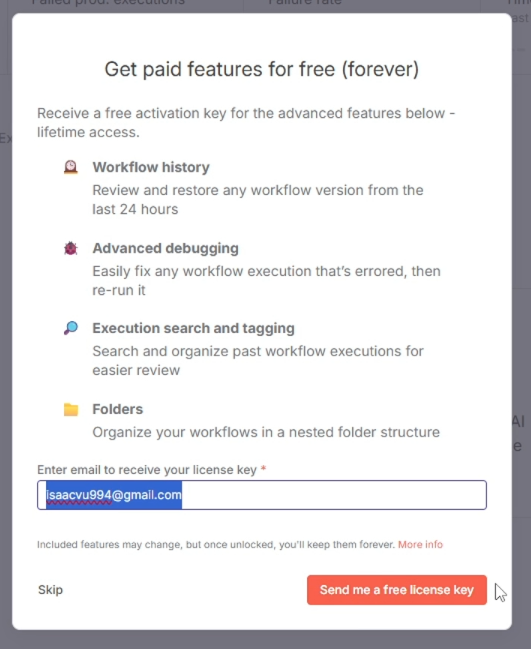Click the Get paid features for free title
The height and width of the screenshot is (649, 531).
pyautogui.click(x=262, y=69)
